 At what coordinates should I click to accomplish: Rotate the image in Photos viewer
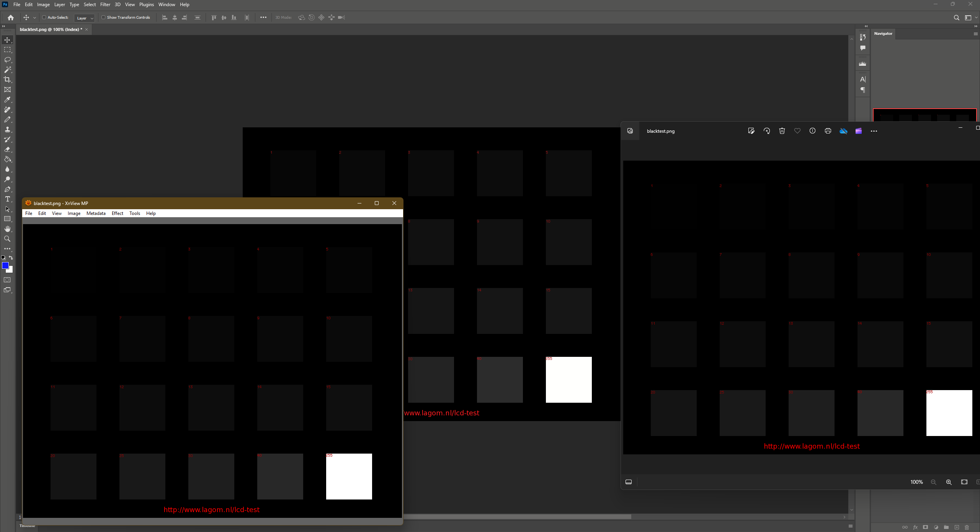coord(766,131)
